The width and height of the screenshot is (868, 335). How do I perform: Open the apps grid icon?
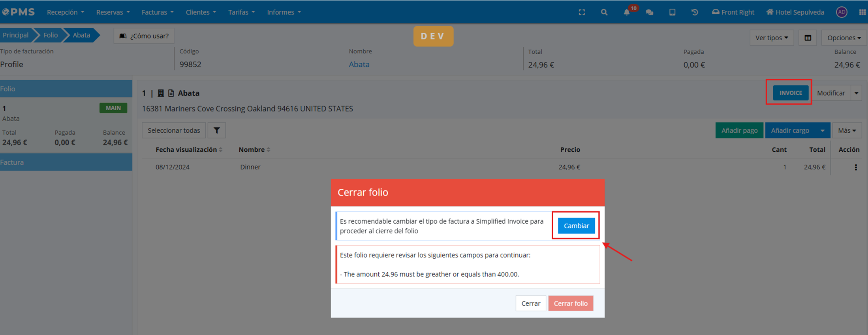862,12
